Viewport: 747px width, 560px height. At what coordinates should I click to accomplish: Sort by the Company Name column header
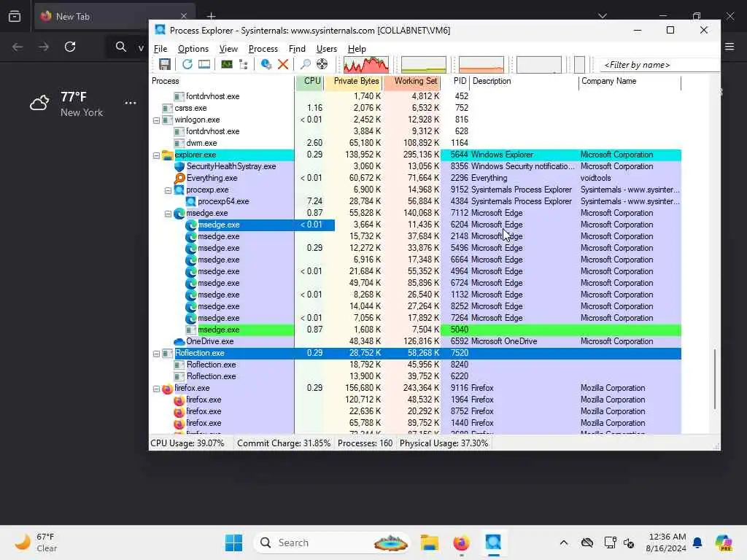(x=630, y=82)
